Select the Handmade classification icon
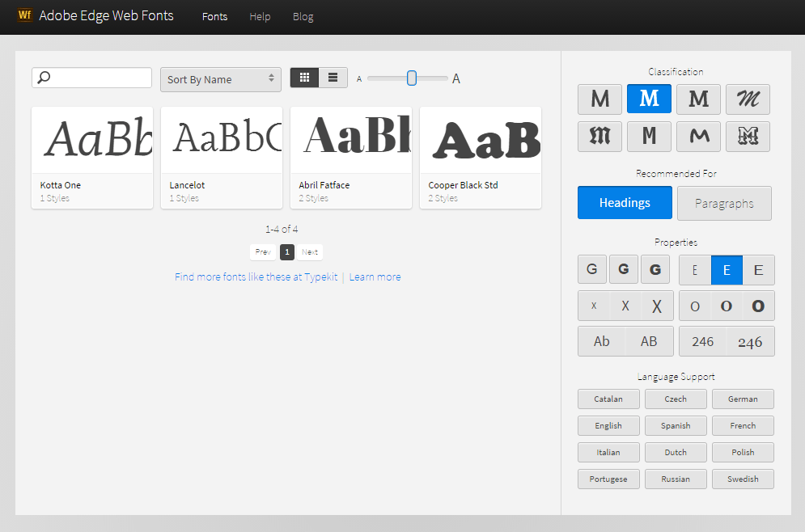805x532 pixels. 698,137
